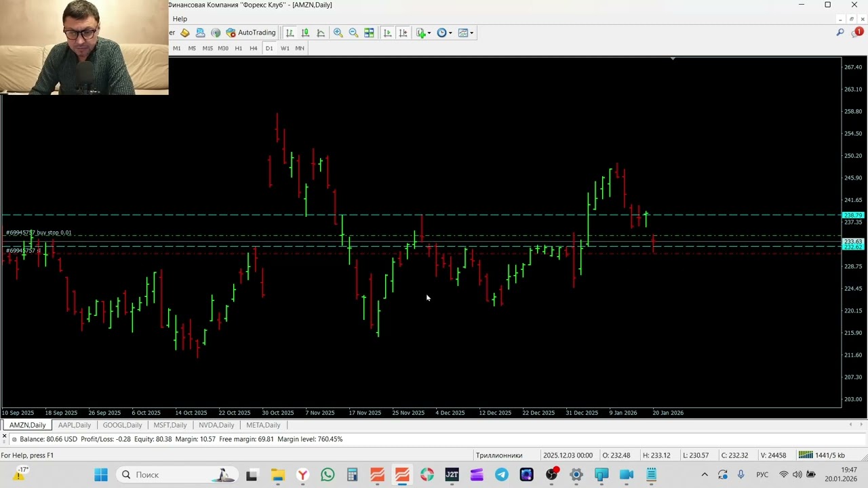Select the M15 timeframe
The width and height of the screenshot is (868, 488).
point(208,48)
